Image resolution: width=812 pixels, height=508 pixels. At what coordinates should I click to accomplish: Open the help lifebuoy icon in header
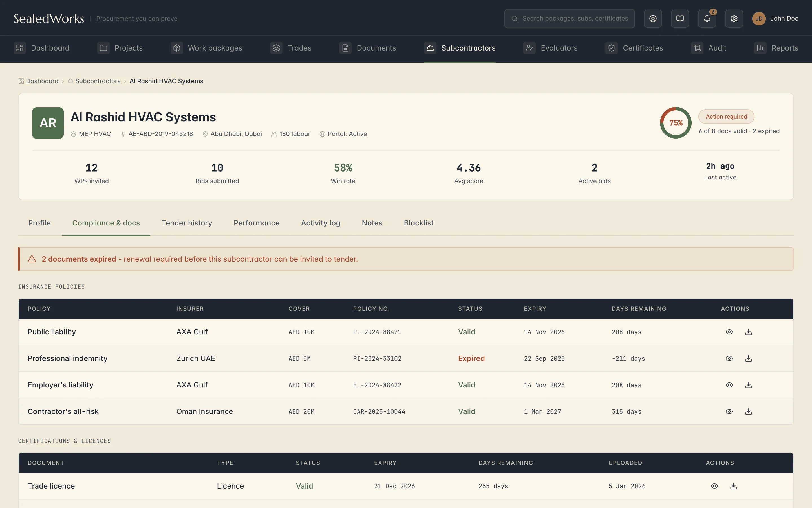click(x=653, y=18)
